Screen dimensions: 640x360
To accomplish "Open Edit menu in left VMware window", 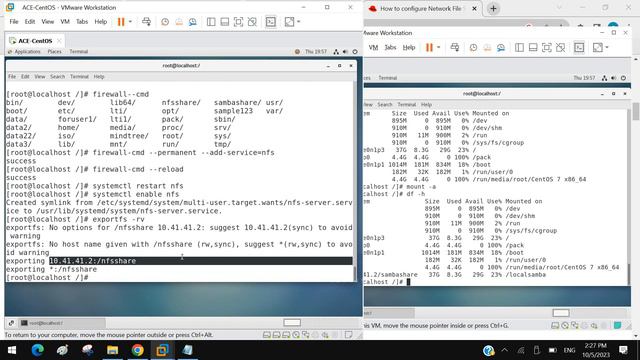I will [x=30, y=22].
